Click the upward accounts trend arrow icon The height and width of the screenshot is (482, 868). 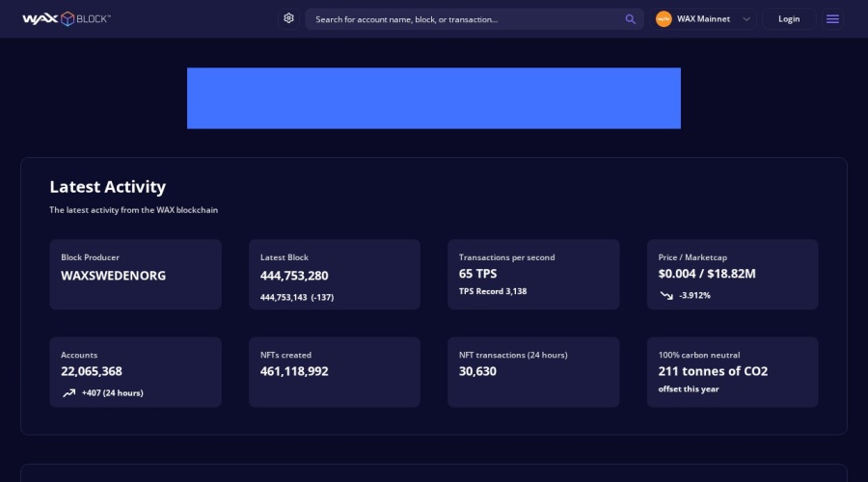[69, 393]
